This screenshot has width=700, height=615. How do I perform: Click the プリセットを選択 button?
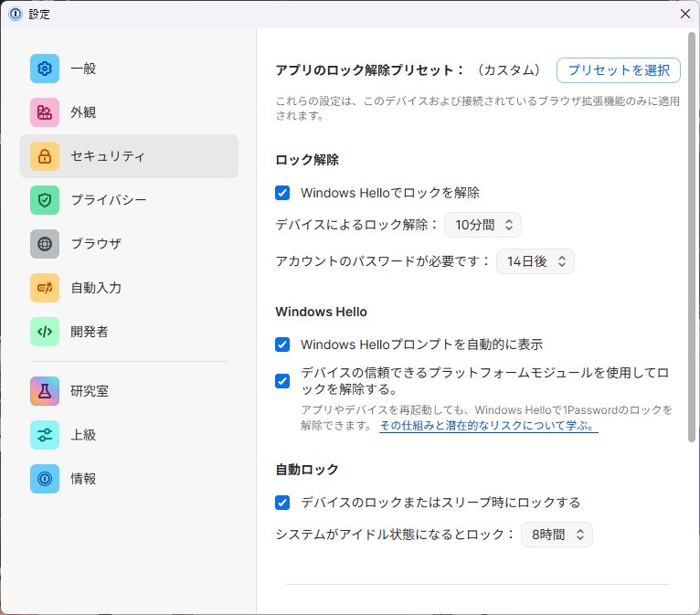[619, 70]
